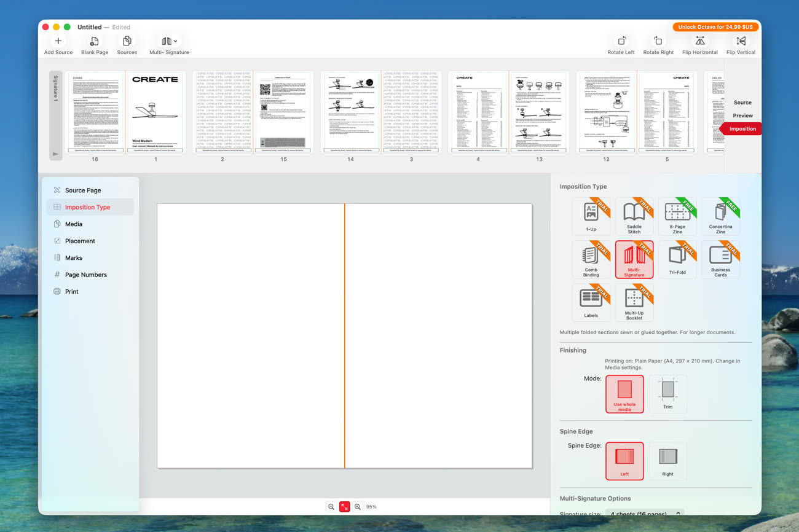The image size is (799, 532).
Task: Click the Add Source toolbar icon
Action: coord(58,41)
